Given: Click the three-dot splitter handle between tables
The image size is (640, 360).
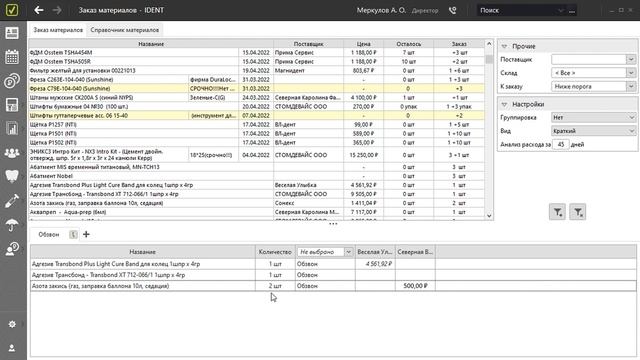Looking at the screenshot, I should [333, 224].
